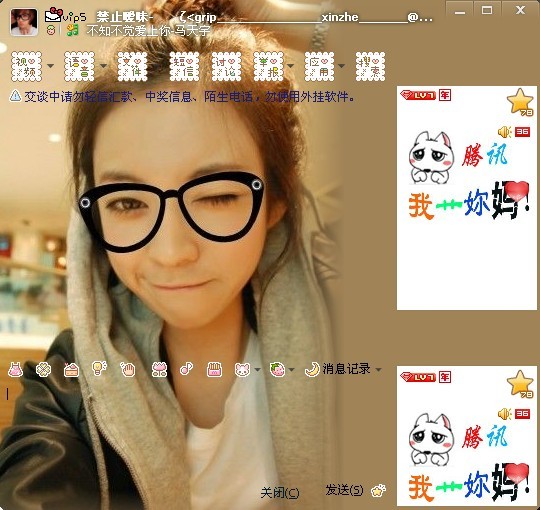
Task: Open the music note share icon
Action: (186, 369)
